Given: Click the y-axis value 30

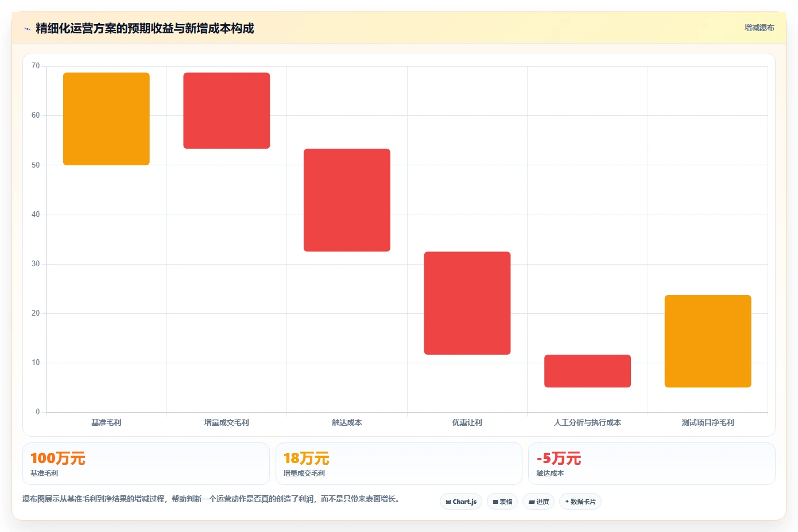Looking at the screenshot, I should [36, 264].
